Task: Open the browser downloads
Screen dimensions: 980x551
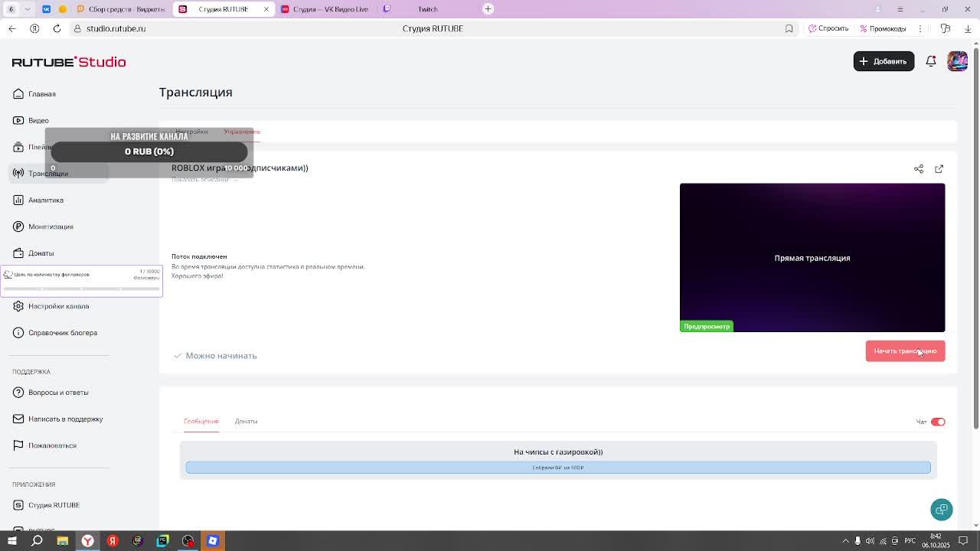Action: click(968, 28)
